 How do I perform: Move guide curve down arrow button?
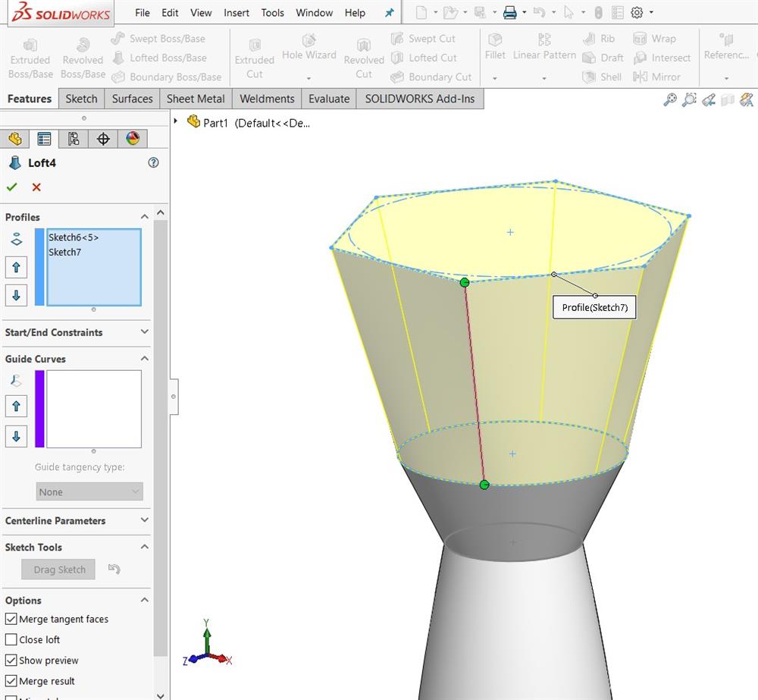(x=16, y=436)
